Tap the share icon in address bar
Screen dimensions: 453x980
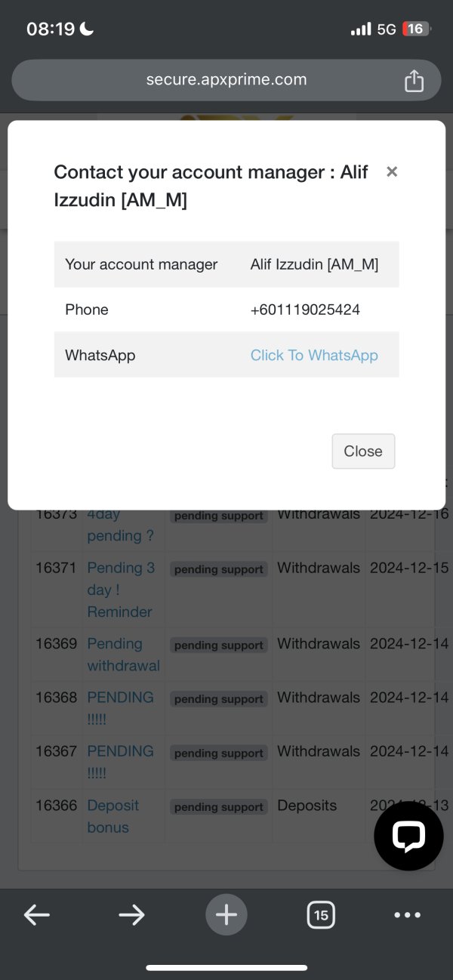414,80
